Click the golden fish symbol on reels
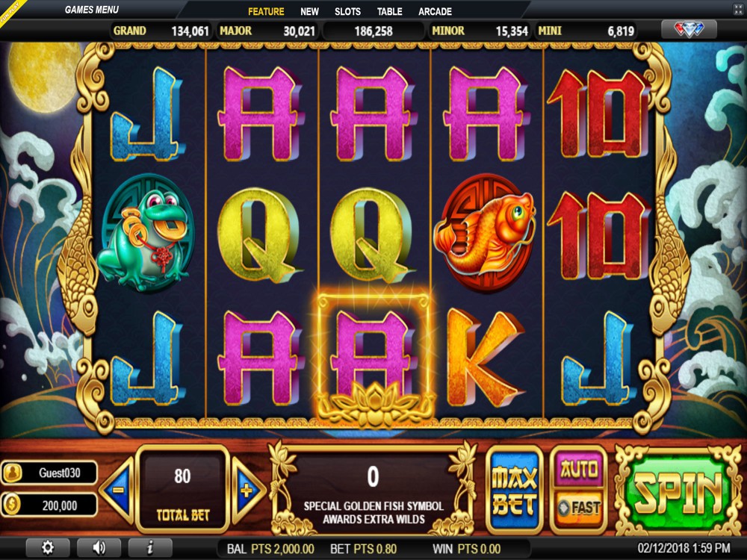This screenshot has width=747, height=560. click(485, 233)
